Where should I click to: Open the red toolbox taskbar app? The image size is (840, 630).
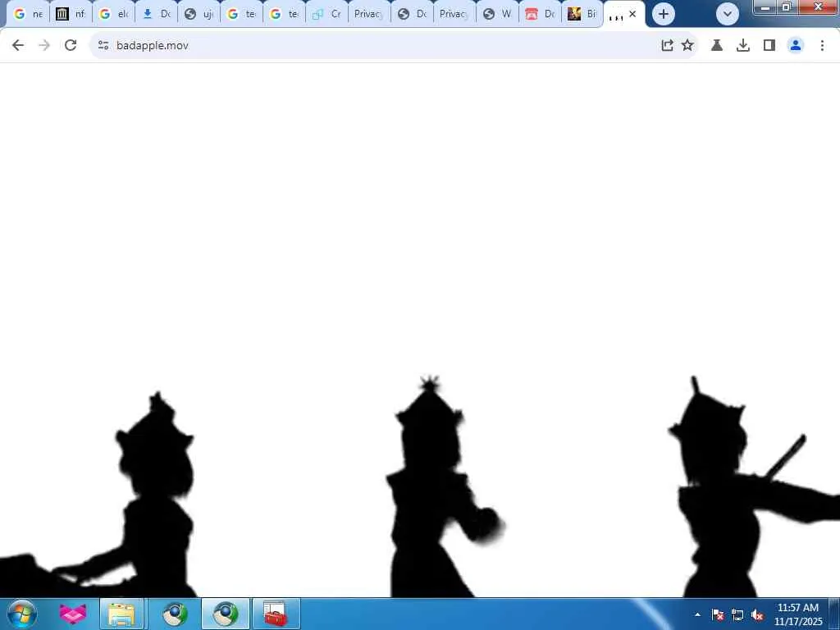pos(276,614)
